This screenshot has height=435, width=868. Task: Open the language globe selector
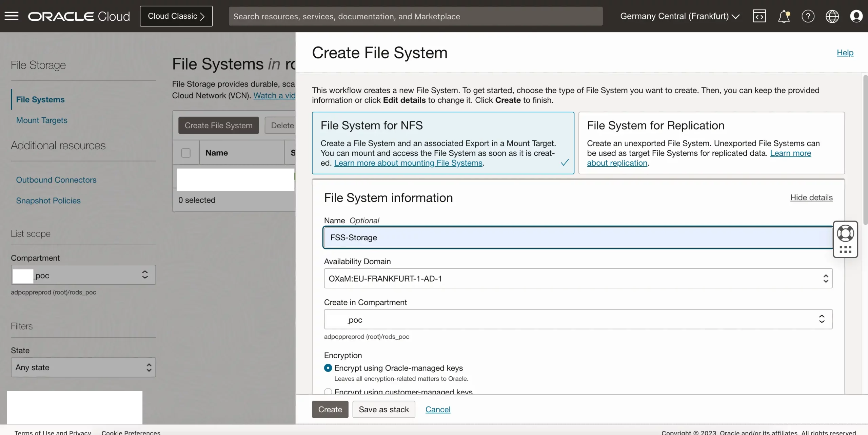tap(832, 16)
